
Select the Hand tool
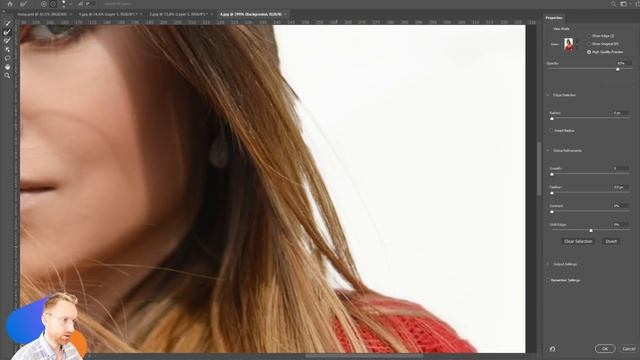7,67
